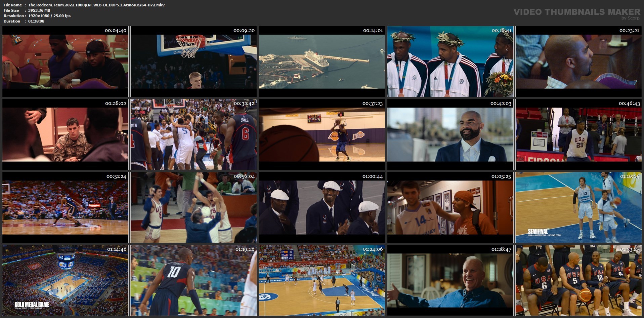Screen dimensions: 644x318
Task: Open the thumbnail at 00:32:42
Action: pos(194,134)
